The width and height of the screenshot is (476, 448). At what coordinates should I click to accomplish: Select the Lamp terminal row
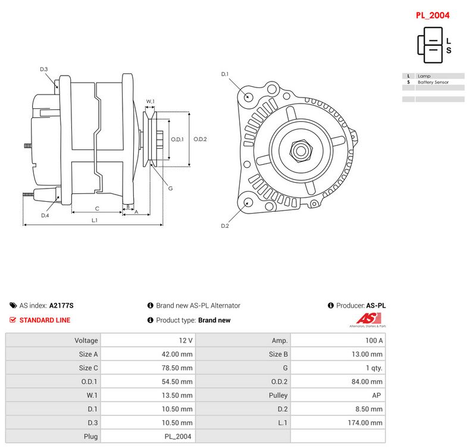433,76
